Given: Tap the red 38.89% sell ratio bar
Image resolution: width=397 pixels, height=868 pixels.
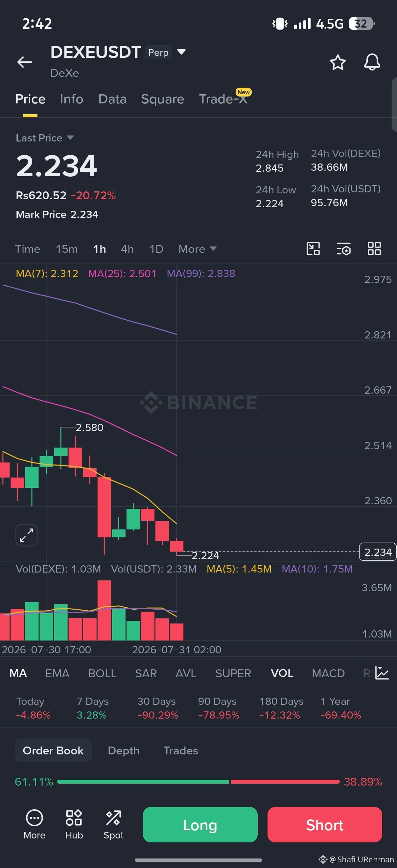Looking at the screenshot, I should 285,781.
